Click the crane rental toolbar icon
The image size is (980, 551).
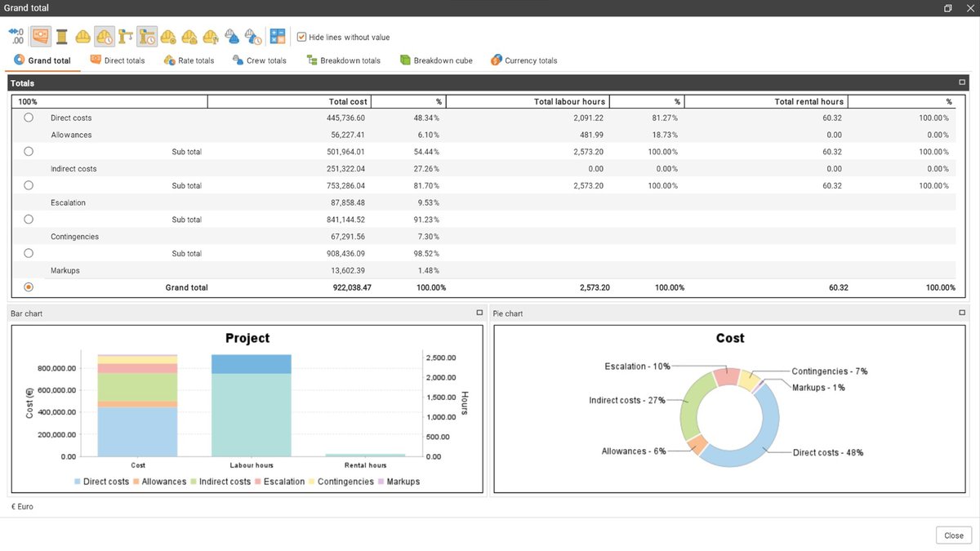[x=126, y=36]
